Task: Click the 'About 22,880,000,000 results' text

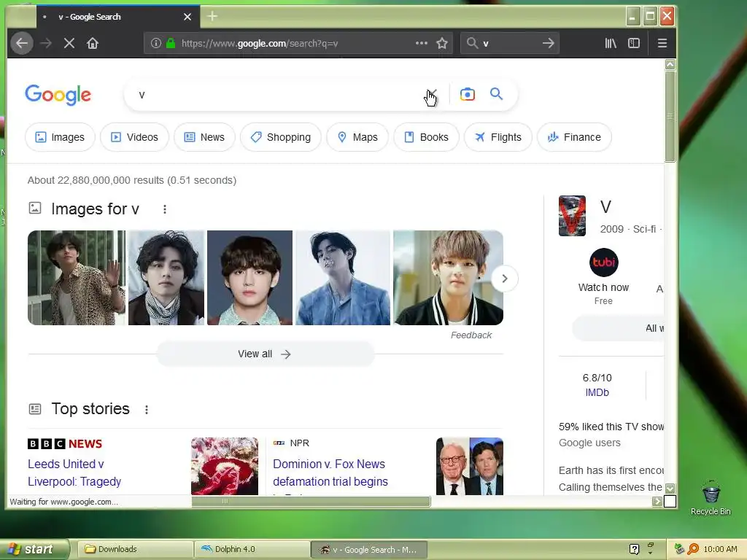Action: [x=132, y=180]
